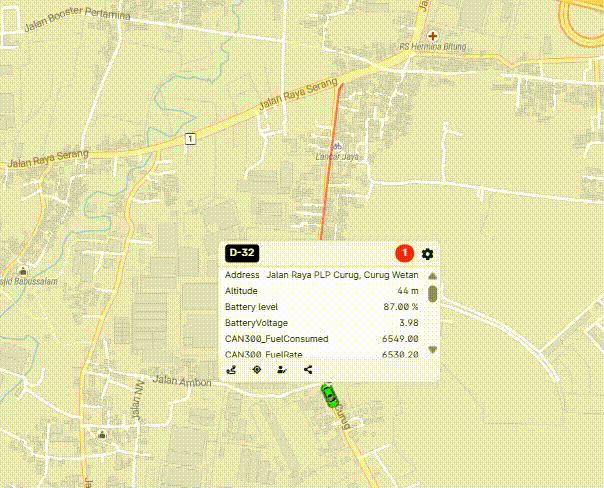Select the Address row in the popup

[x=321, y=275]
